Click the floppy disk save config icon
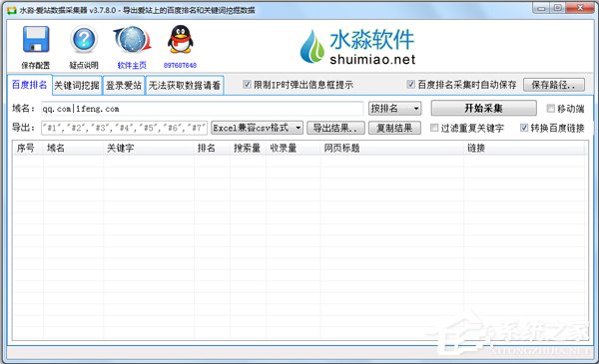 pyautogui.click(x=36, y=39)
